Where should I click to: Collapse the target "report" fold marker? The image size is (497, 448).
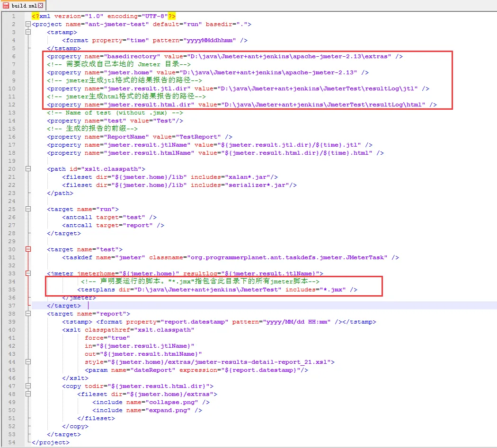pos(28,314)
